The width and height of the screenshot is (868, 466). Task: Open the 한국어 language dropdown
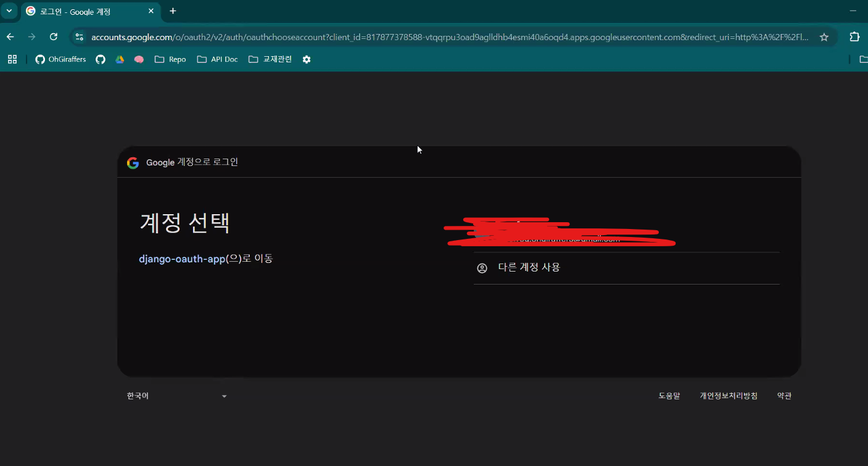[x=177, y=396]
